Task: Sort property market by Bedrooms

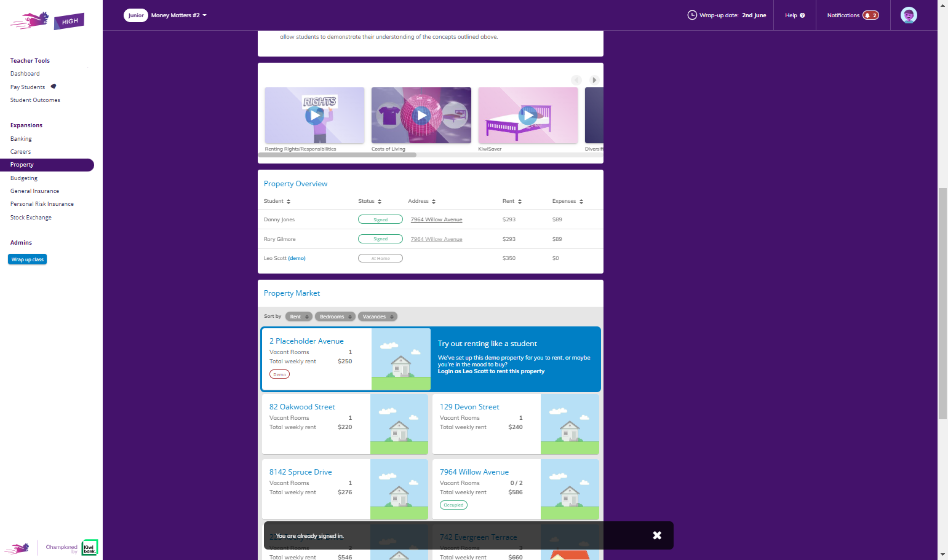Action: tap(335, 317)
